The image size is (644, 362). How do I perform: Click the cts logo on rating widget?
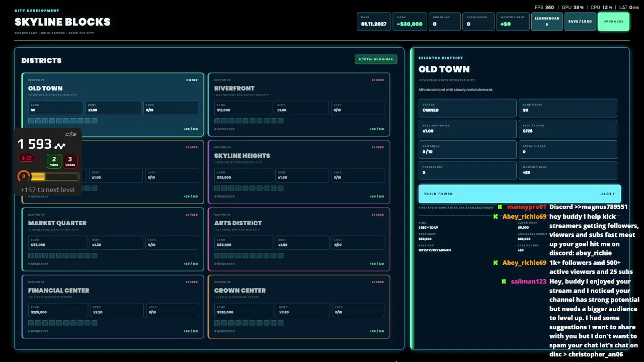[71, 134]
